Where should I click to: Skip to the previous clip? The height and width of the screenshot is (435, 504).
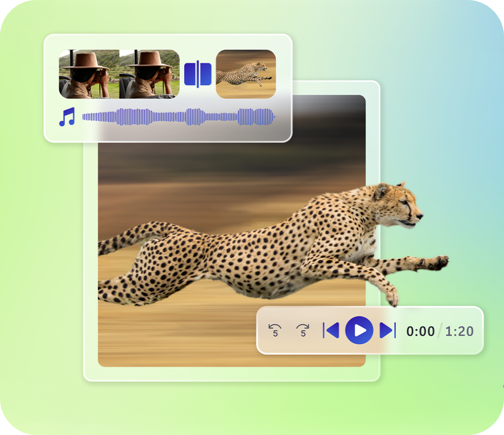[x=331, y=330]
